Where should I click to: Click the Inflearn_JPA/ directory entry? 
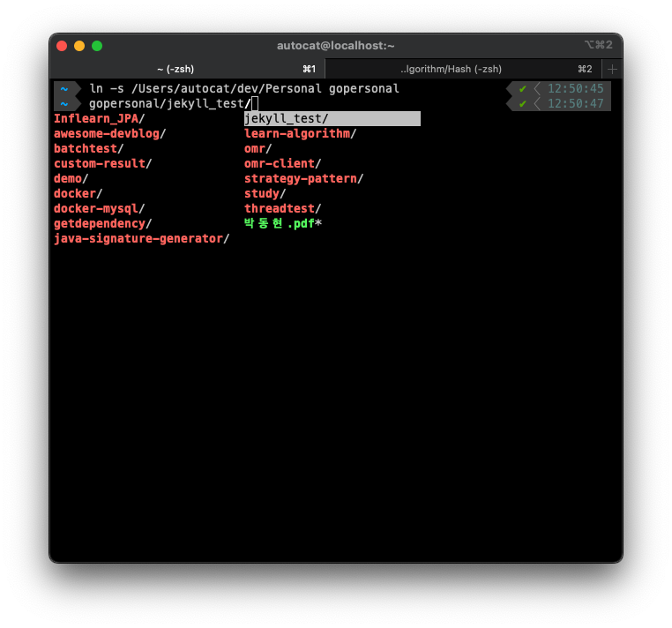[x=100, y=119]
